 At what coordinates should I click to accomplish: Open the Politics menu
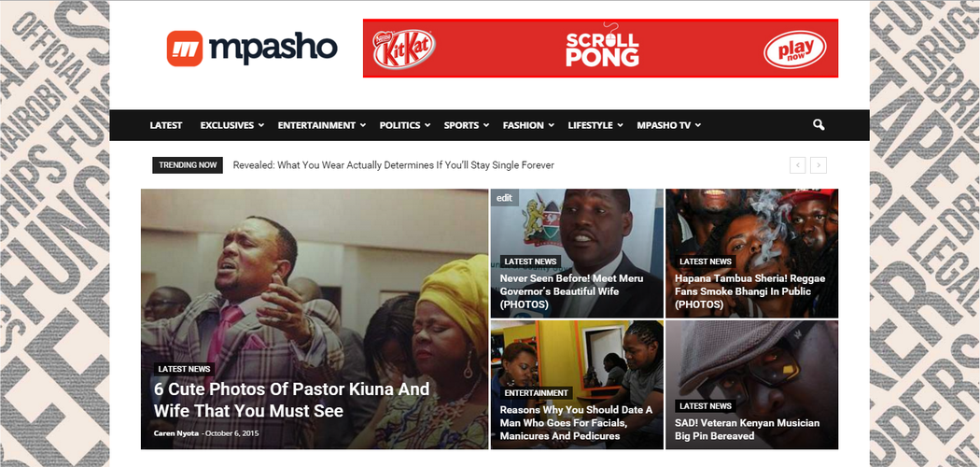pos(405,125)
